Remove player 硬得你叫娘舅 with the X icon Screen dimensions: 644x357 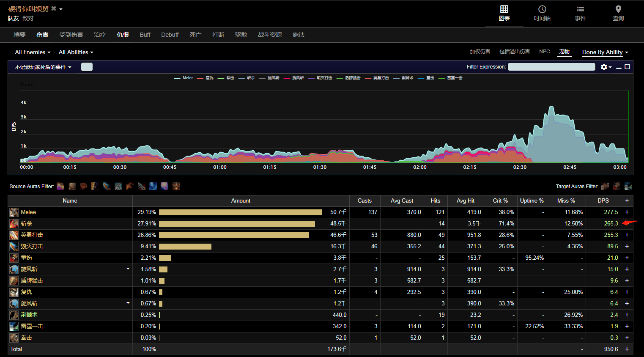(x=54, y=8)
